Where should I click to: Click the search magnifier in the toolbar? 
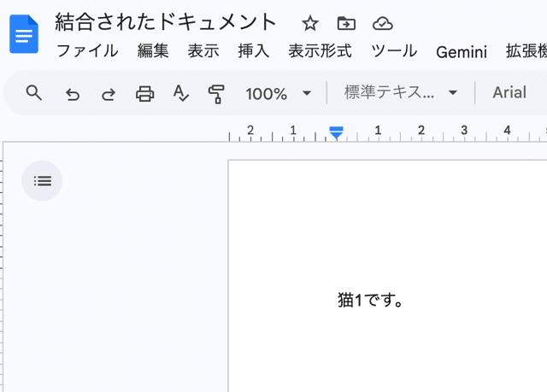click(34, 93)
